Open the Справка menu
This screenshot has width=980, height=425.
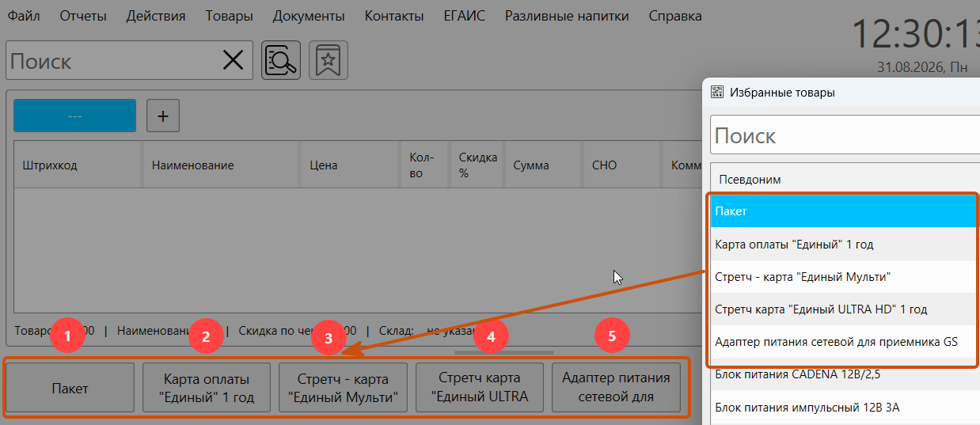(674, 16)
